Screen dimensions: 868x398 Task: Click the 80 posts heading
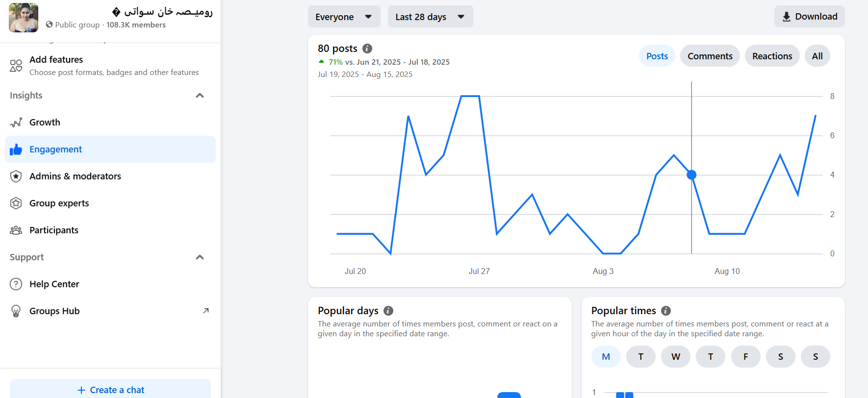[337, 49]
